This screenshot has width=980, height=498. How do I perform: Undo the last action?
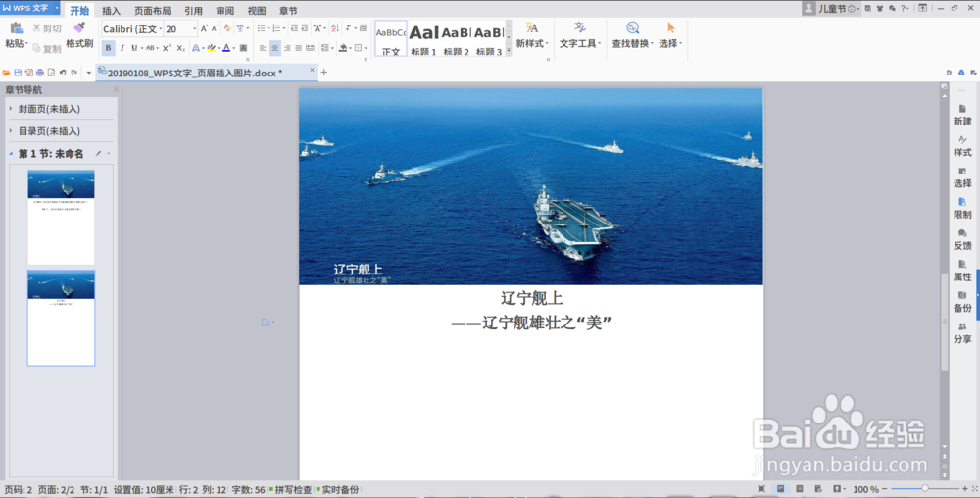point(63,73)
